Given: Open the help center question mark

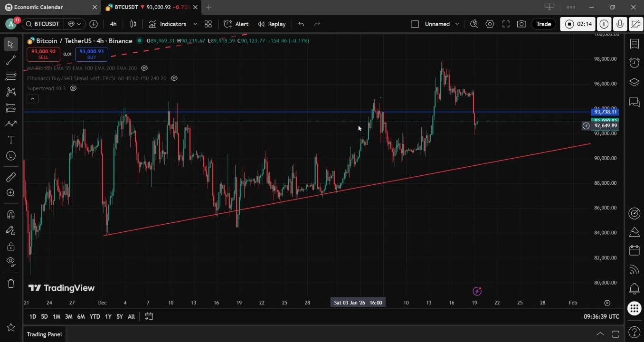Looking at the screenshot, I should pyautogui.click(x=634, y=332).
